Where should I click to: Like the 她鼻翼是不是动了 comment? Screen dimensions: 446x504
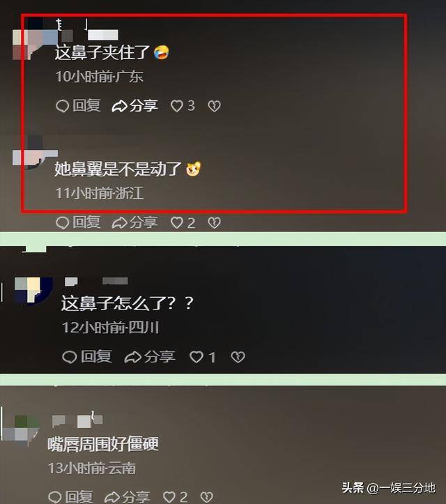click(183, 222)
